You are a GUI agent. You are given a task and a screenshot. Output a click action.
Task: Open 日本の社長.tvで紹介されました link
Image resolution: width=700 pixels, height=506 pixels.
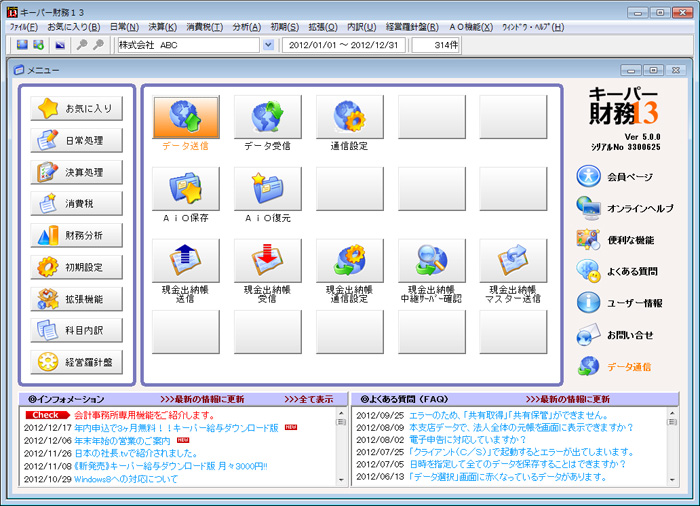(x=136, y=453)
